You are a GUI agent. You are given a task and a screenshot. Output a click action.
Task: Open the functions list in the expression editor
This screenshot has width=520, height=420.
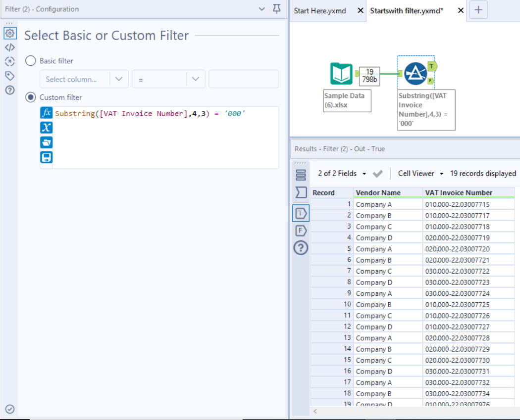46,113
